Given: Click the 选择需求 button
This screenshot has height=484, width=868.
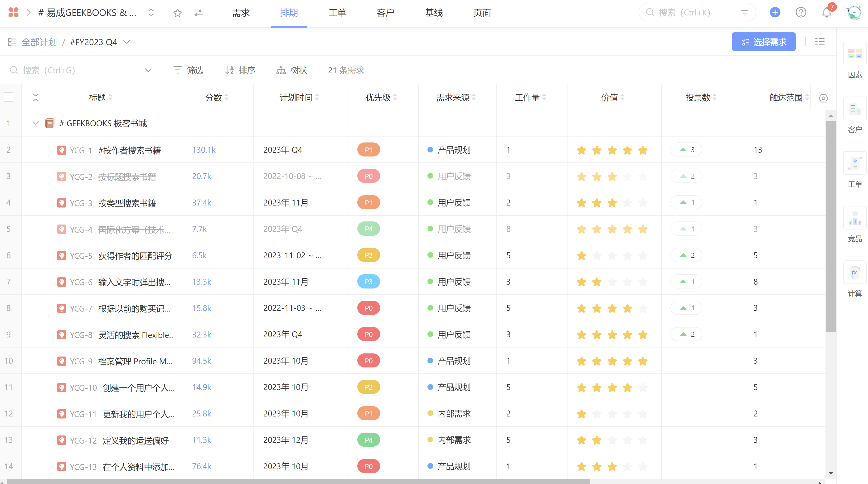Looking at the screenshot, I should [x=764, y=42].
